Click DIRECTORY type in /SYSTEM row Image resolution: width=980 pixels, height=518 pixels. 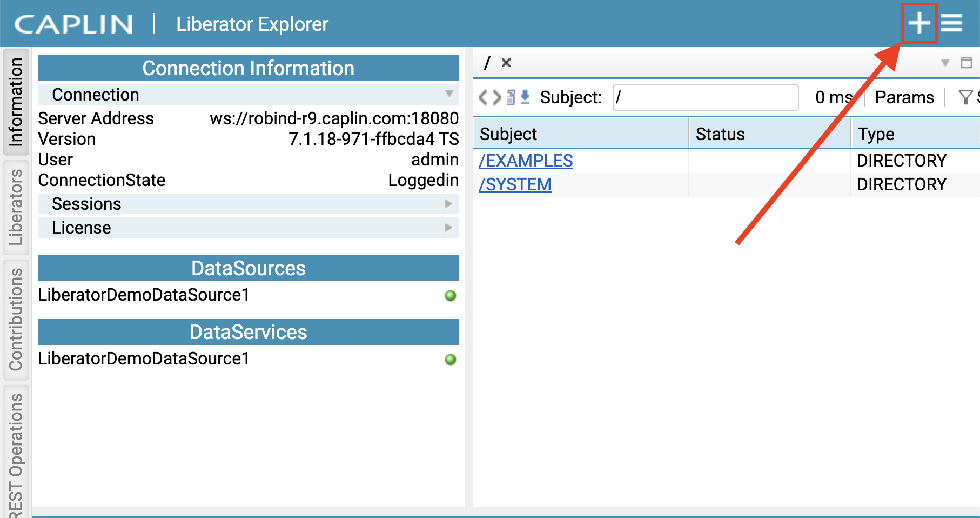click(x=902, y=184)
